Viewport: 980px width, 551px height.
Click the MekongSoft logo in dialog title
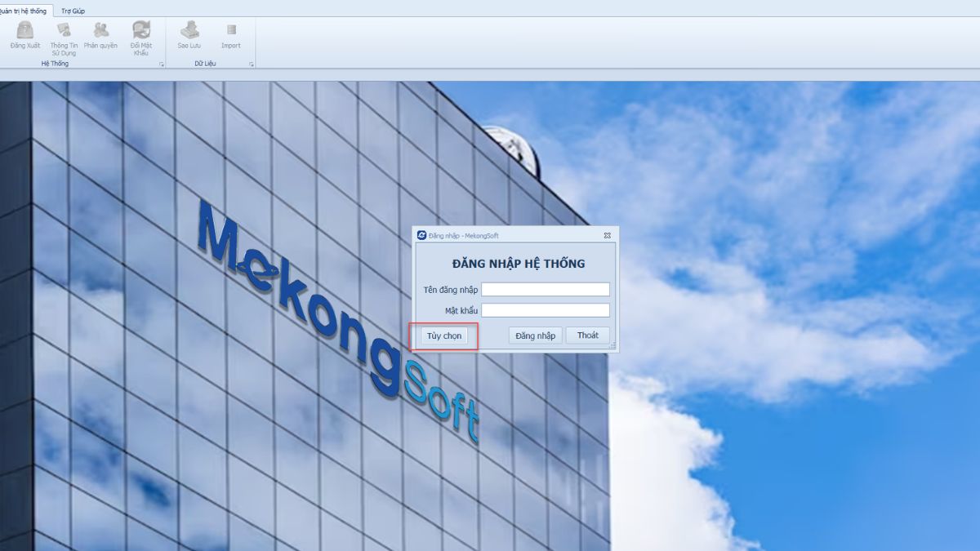(421, 235)
